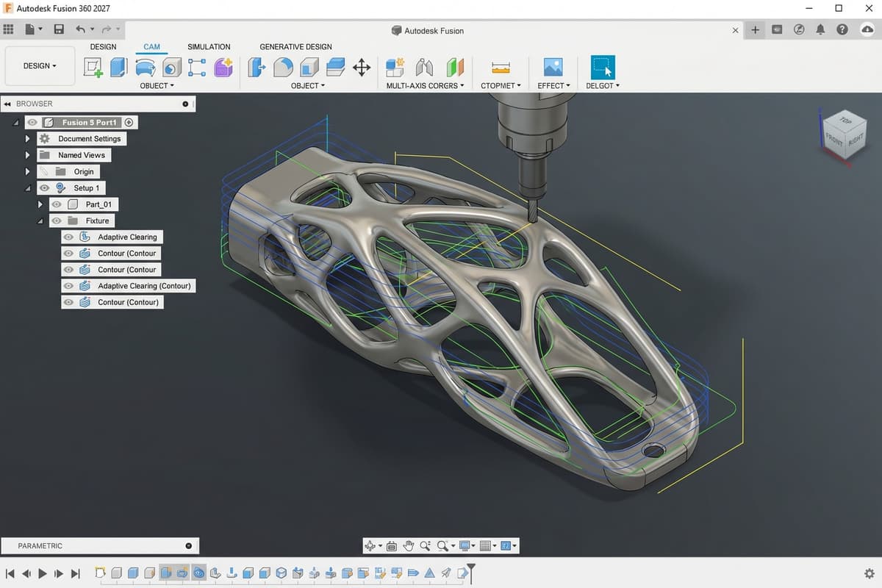The width and height of the screenshot is (882, 588).
Task: Collapse the Fixture folder arrow
Action: pos(40,220)
